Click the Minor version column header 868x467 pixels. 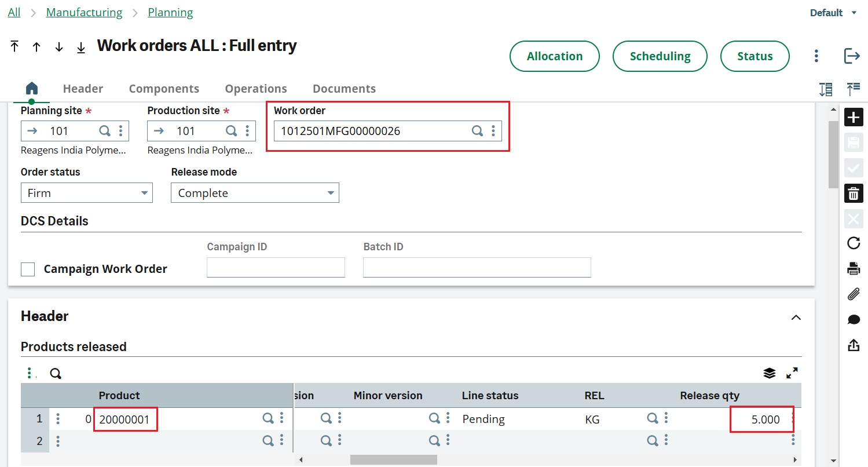[388, 396]
